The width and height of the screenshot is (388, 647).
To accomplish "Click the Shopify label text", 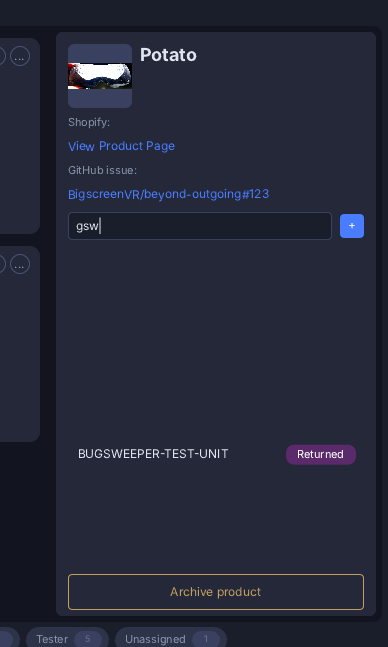I will 89,123.
